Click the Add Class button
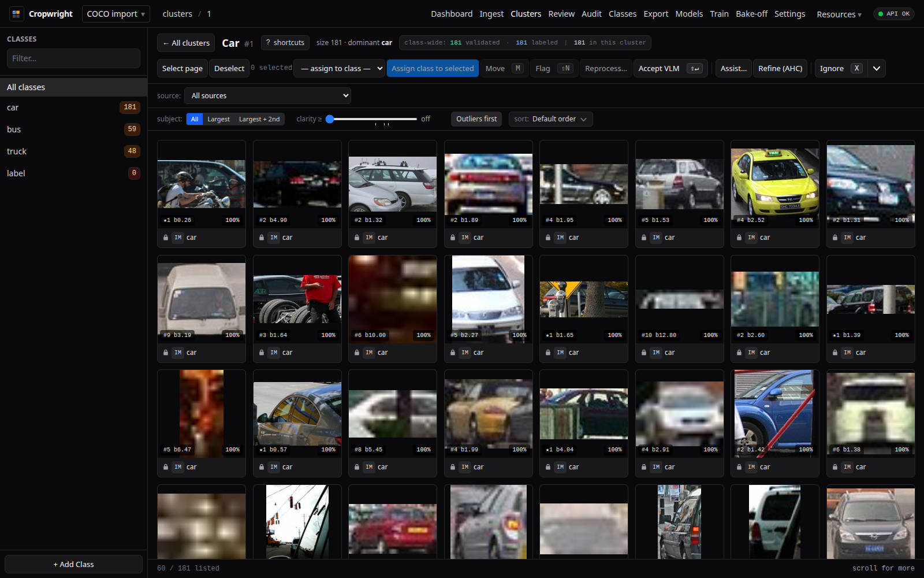 (x=73, y=564)
